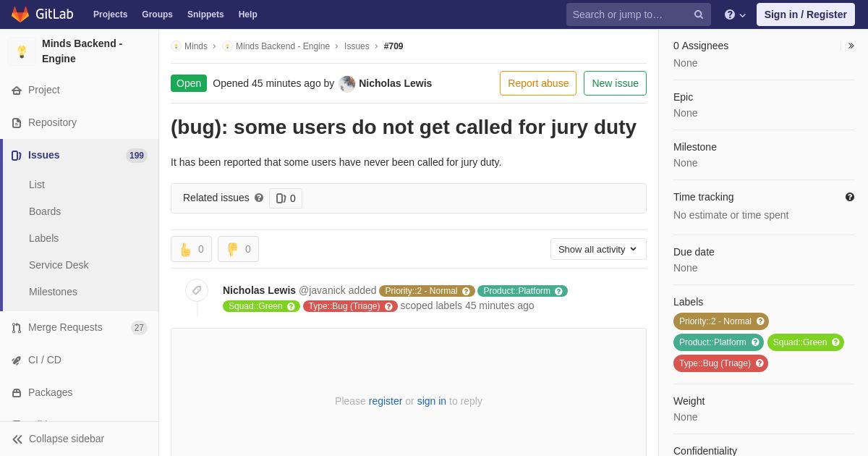Open the Help question-mark menu
868x456 pixels.
pyautogui.click(x=735, y=14)
